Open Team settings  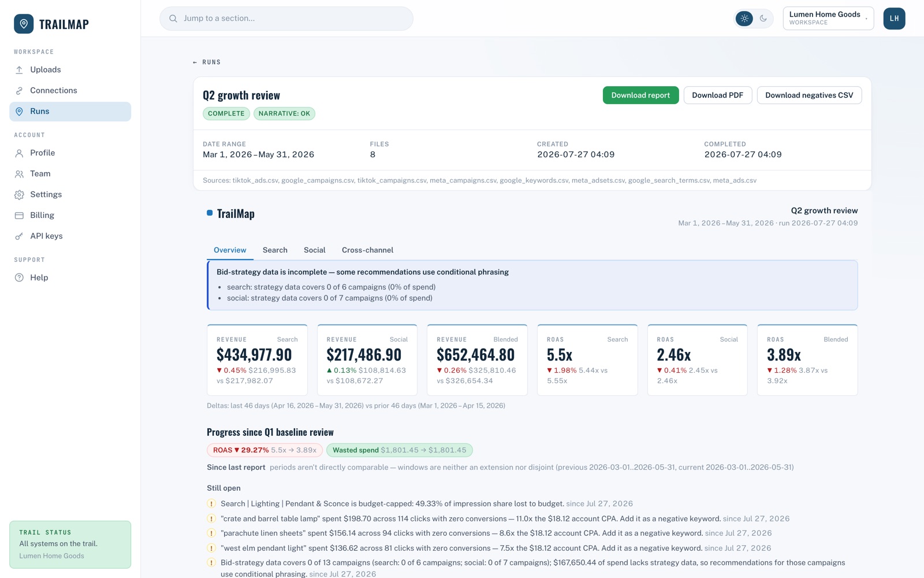(70, 174)
